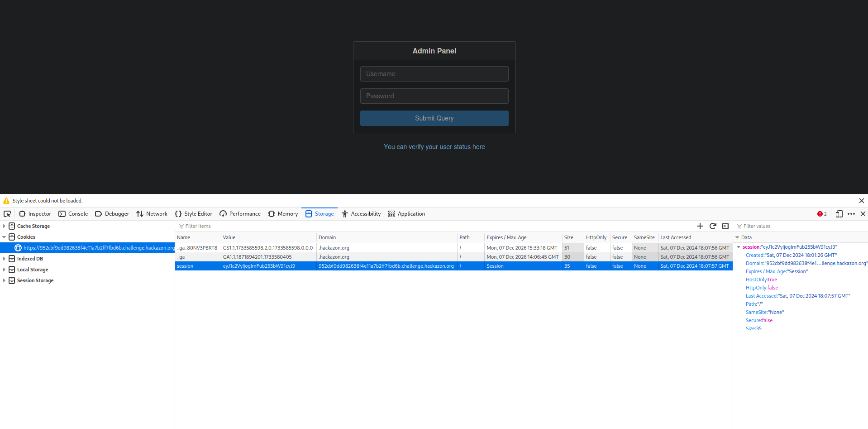Select the Storage tab
Image resolution: width=868 pixels, height=429 pixels.
pyautogui.click(x=320, y=214)
